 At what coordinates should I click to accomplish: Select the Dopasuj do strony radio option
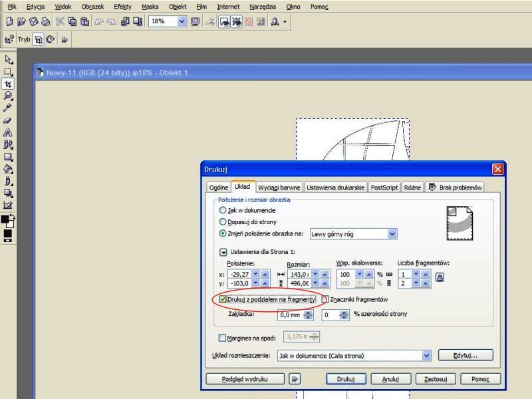[223, 221]
